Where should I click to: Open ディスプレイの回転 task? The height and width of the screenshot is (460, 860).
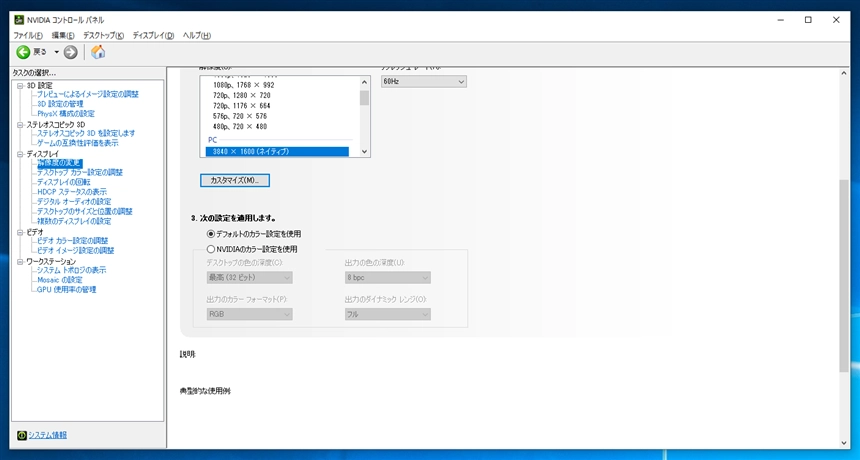(x=64, y=182)
